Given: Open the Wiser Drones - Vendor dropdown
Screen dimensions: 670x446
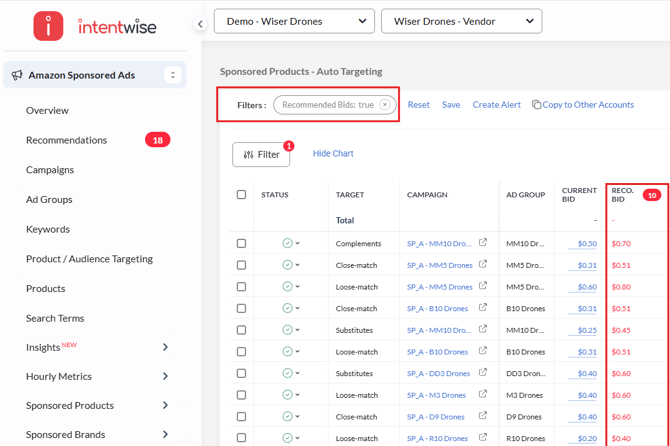Looking at the screenshot, I should pyautogui.click(x=461, y=21).
